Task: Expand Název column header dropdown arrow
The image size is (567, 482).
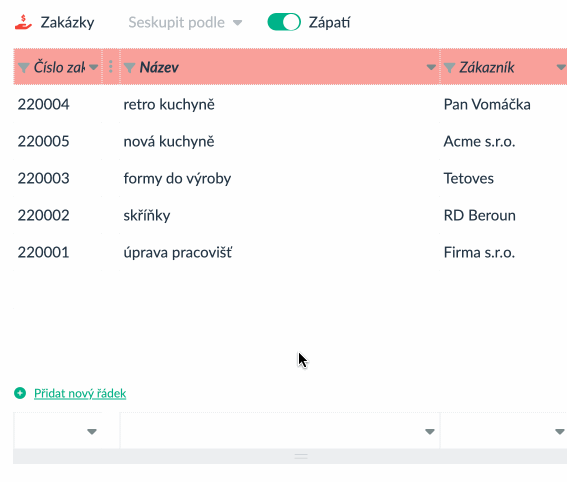Action: 431,67
